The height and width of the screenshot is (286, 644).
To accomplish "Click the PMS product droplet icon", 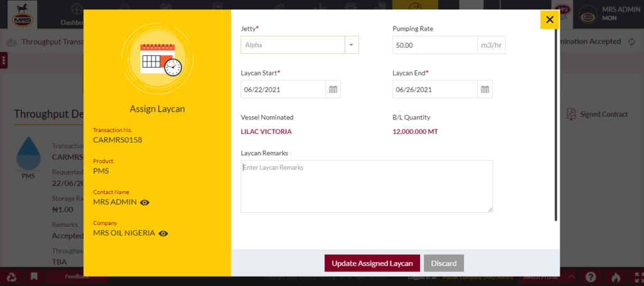I will (28, 154).
